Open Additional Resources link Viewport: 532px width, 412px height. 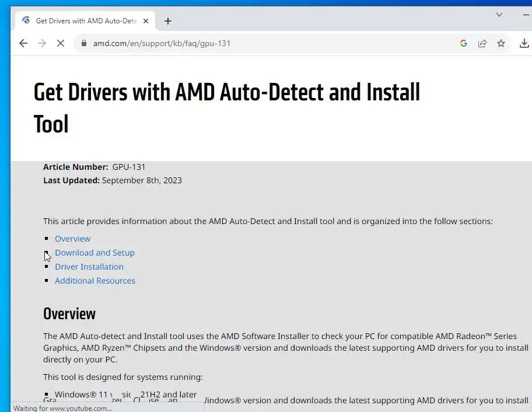click(x=95, y=281)
